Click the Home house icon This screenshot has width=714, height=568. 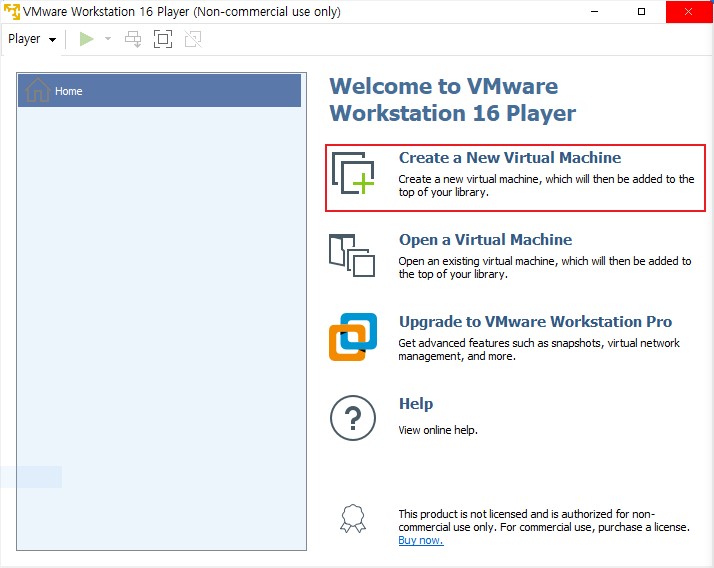(x=38, y=90)
